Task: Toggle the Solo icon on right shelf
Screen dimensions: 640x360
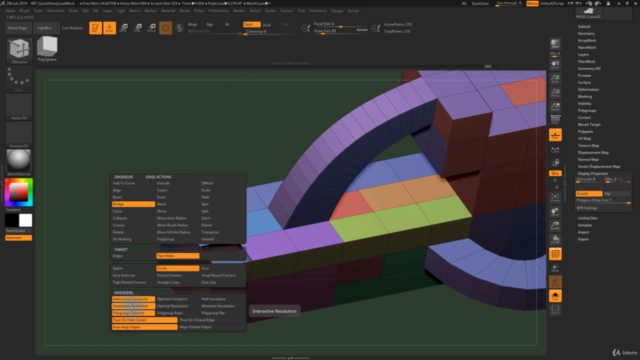Action: tap(555, 296)
